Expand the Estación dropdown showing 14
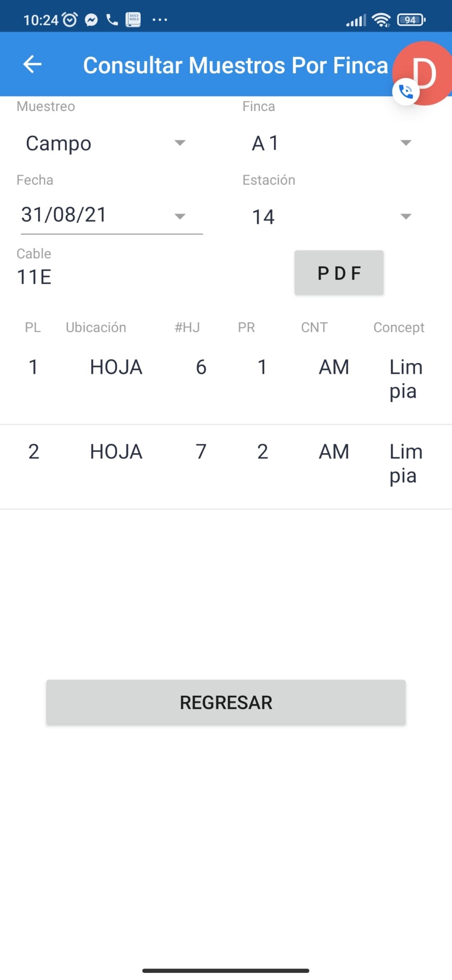452x980 pixels. point(331,216)
